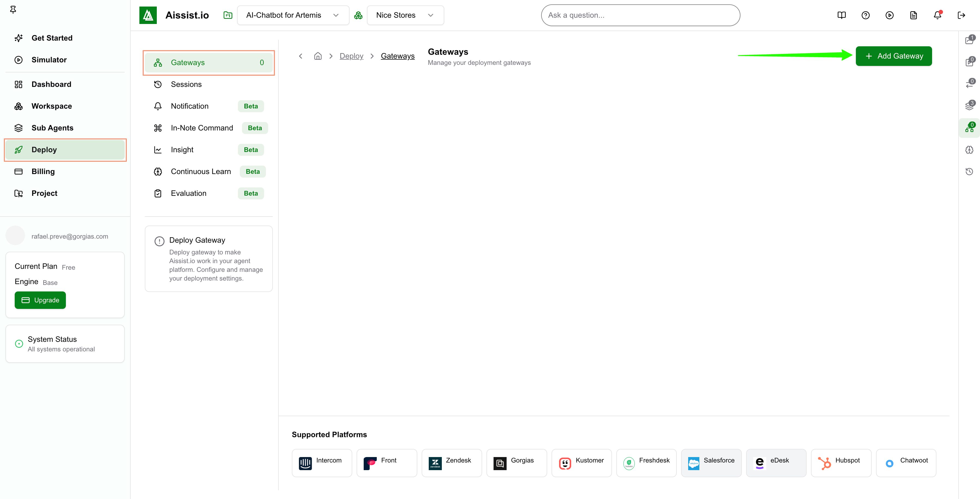
Task: Click right rail brain icon
Action: point(969,150)
